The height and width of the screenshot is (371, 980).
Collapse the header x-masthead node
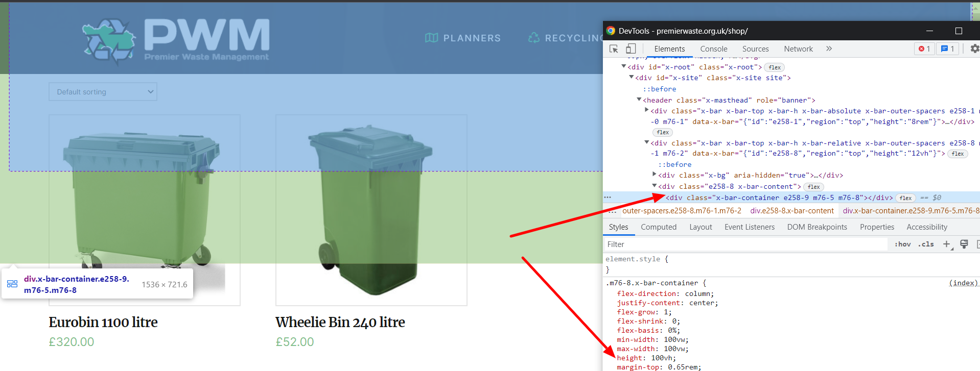click(639, 100)
